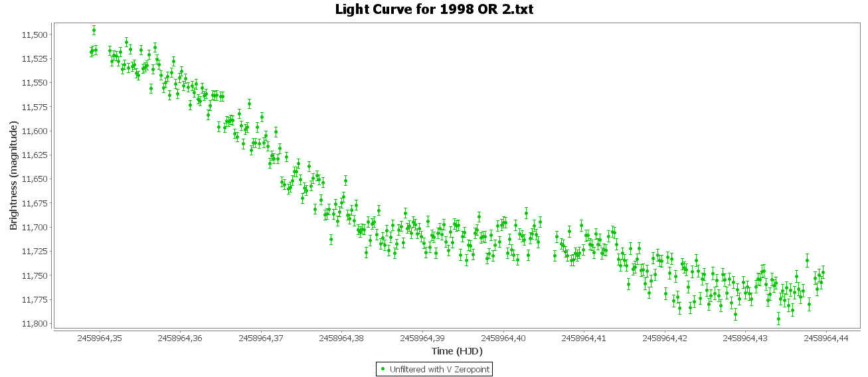Click the 2458964,38 x-axis tick label
Screen dimensions: 868x377
341,339
